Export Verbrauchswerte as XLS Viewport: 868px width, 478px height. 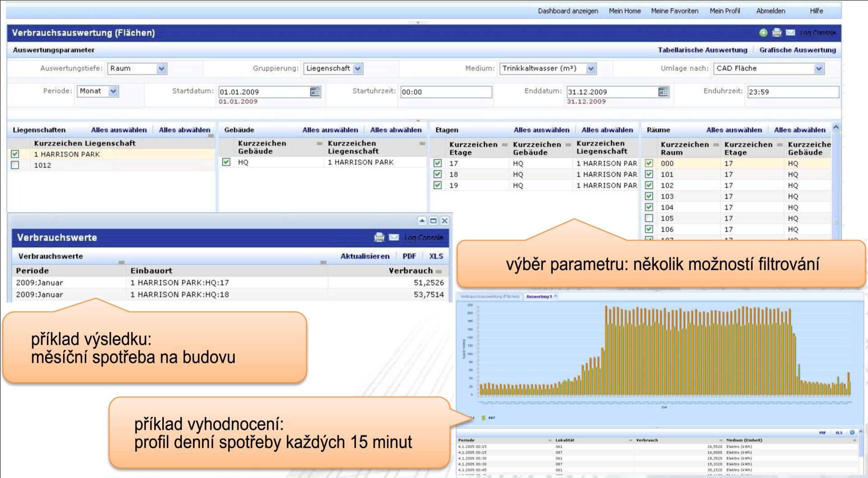pos(436,256)
